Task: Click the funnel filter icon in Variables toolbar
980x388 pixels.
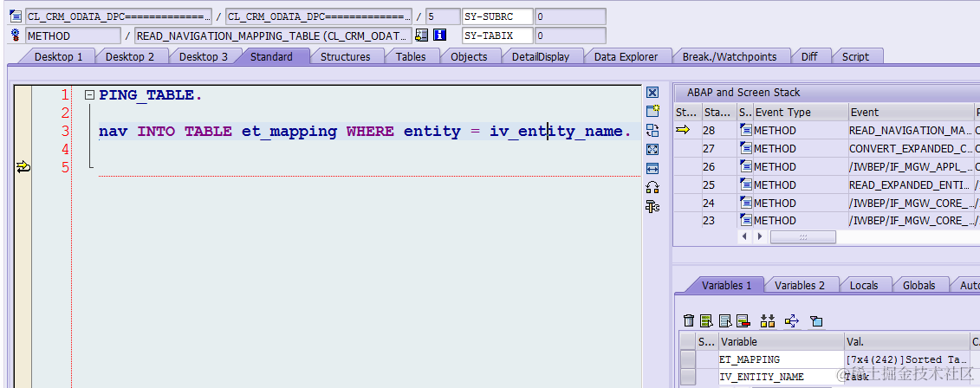Action: 816,321
